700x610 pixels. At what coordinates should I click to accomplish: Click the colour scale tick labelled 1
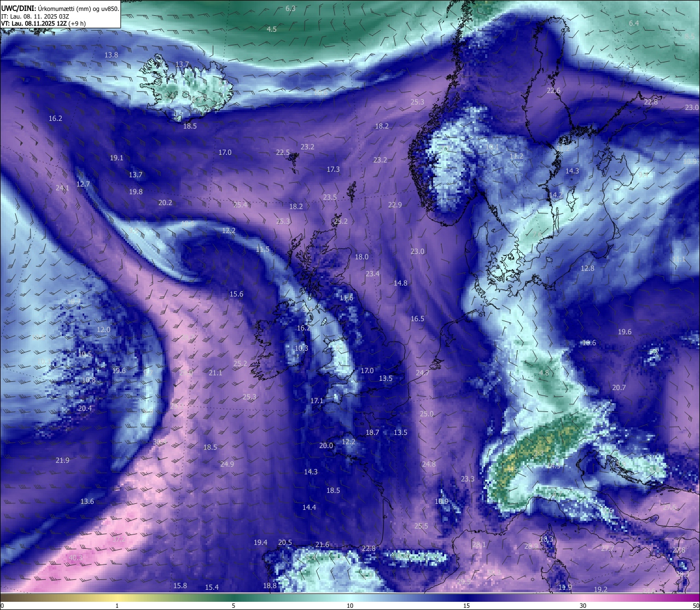coord(117,606)
